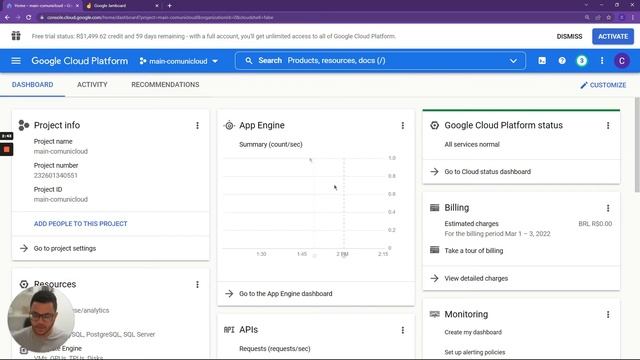
Task: Bookmark this page with the star icon
Action: pyautogui.click(x=609, y=18)
